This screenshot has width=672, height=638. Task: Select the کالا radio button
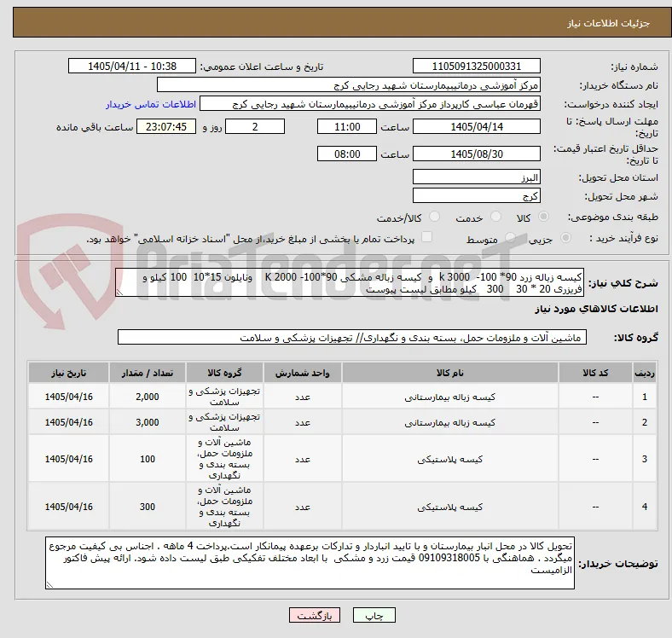pos(543,217)
